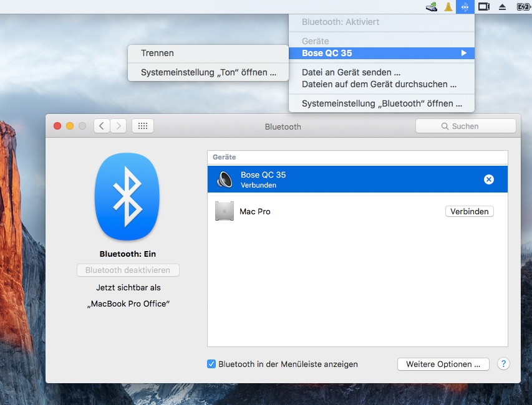Click the Suchen search field
This screenshot has width=532, height=405.
pyautogui.click(x=465, y=126)
